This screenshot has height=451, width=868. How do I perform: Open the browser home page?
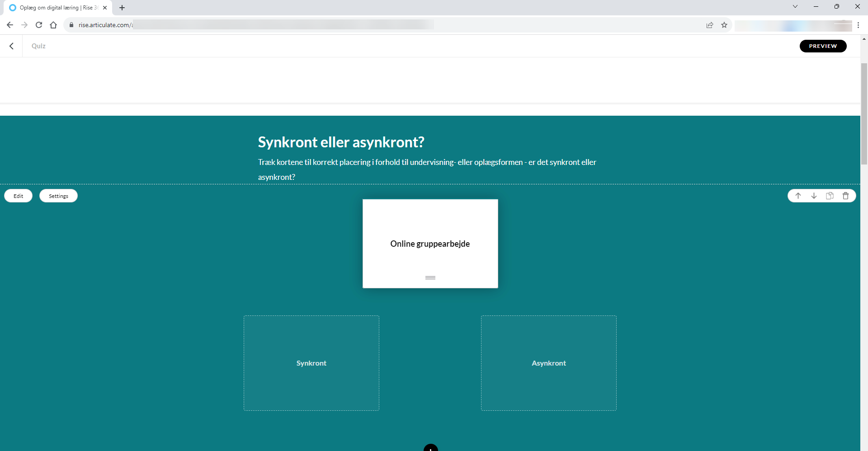tap(53, 25)
